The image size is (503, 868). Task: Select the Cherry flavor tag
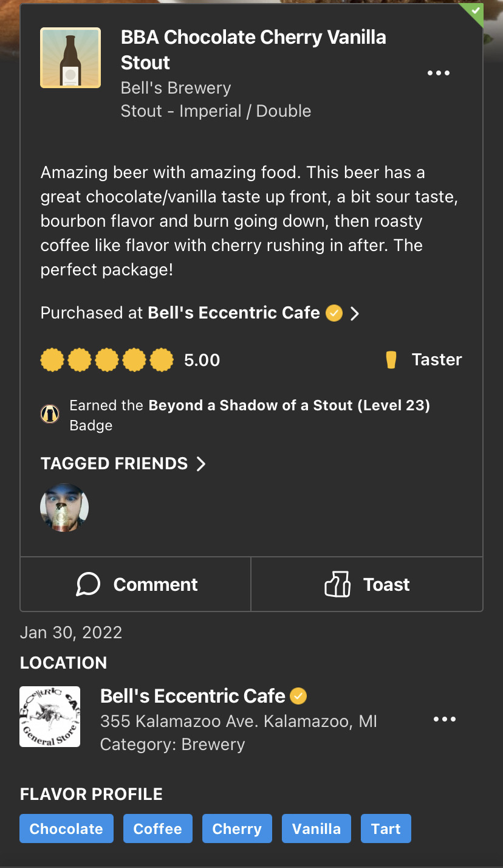coord(237,829)
